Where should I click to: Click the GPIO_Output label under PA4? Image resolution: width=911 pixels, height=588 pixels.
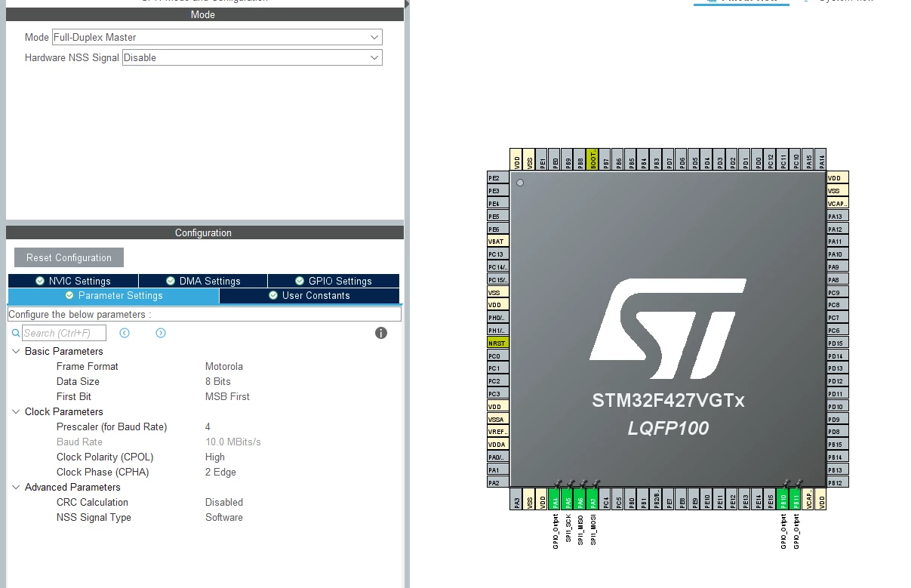point(556,531)
